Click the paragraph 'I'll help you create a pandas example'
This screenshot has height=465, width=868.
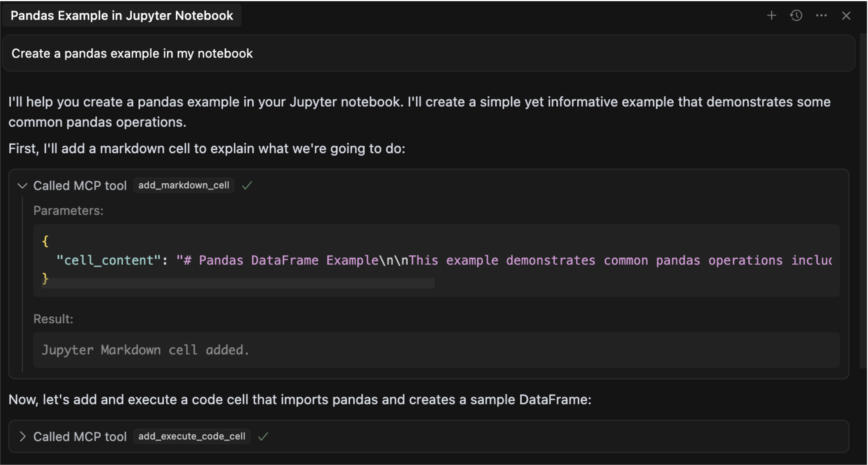point(419,112)
